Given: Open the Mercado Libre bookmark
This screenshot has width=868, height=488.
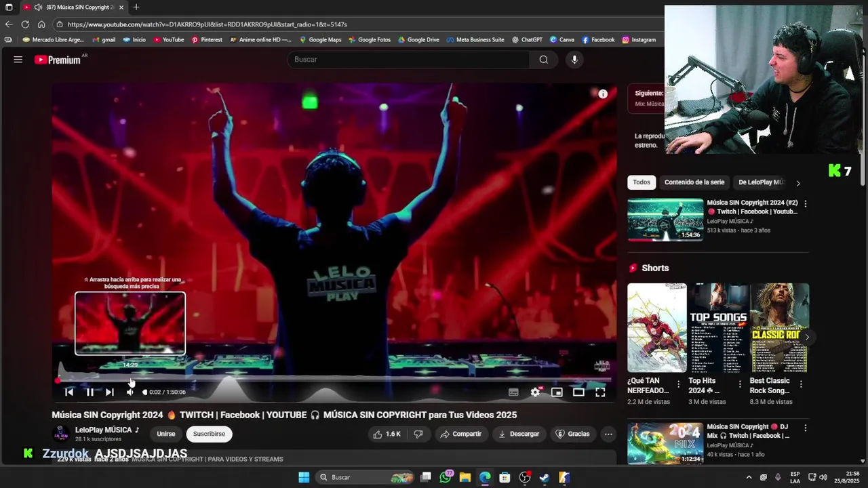Looking at the screenshot, I should 54,40.
